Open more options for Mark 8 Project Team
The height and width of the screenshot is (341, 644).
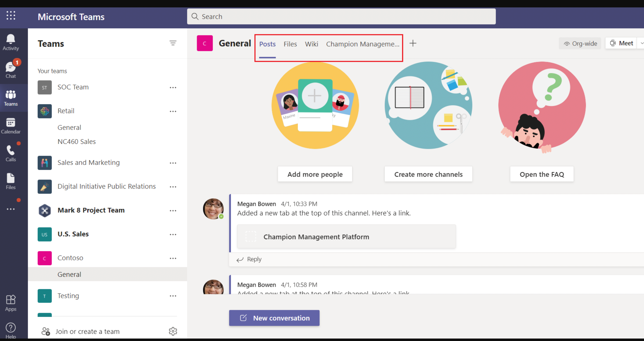(x=173, y=211)
